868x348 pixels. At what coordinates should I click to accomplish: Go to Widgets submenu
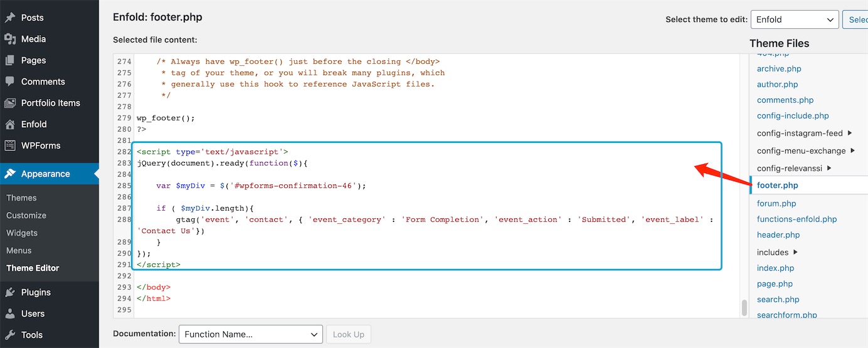22,233
